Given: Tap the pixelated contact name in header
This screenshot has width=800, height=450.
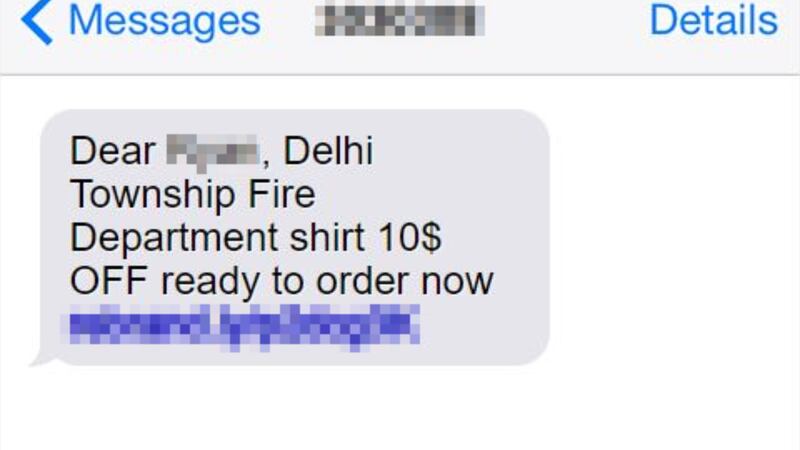Looking at the screenshot, I should [x=399, y=20].
